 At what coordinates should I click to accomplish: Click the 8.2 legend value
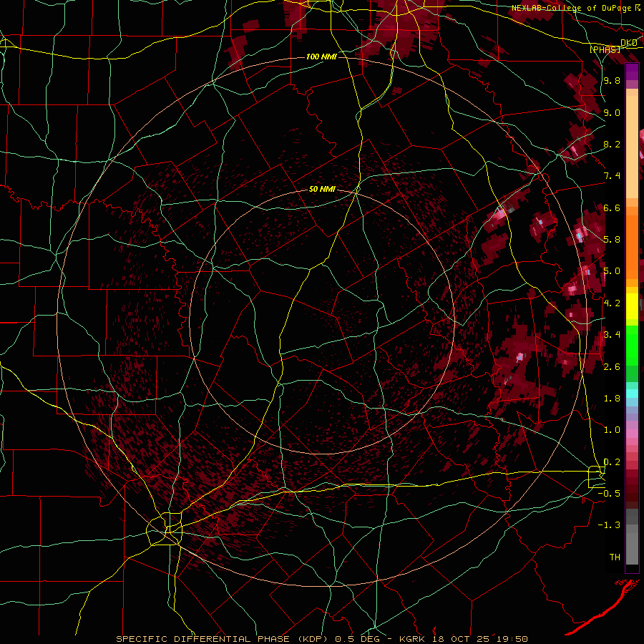click(612, 144)
